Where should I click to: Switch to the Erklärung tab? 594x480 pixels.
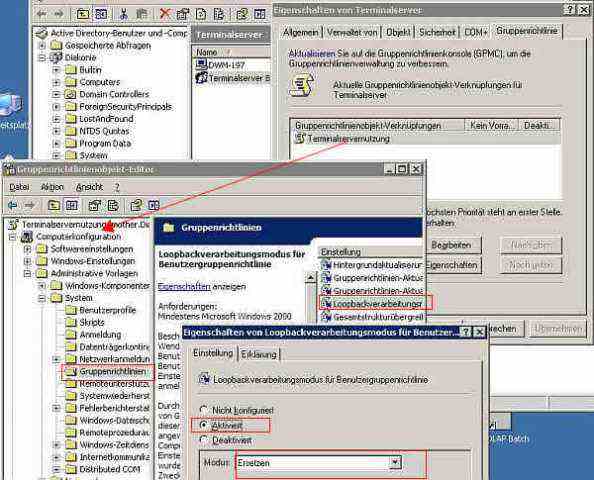click(x=259, y=354)
